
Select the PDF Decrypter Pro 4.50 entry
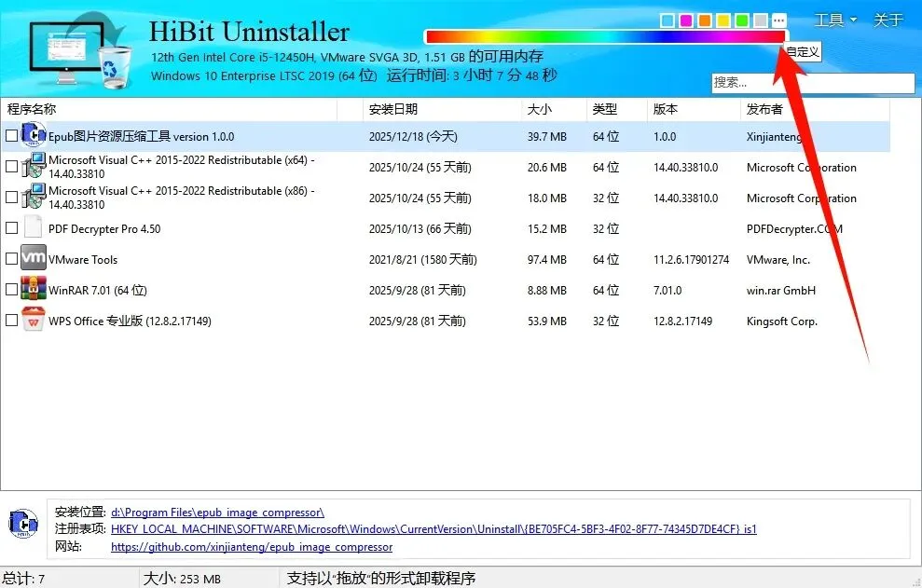[x=104, y=228]
